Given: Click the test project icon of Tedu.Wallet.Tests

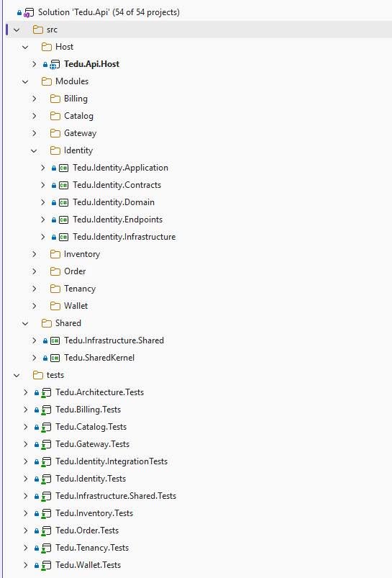Looking at the screenshot, I should 46,566.
